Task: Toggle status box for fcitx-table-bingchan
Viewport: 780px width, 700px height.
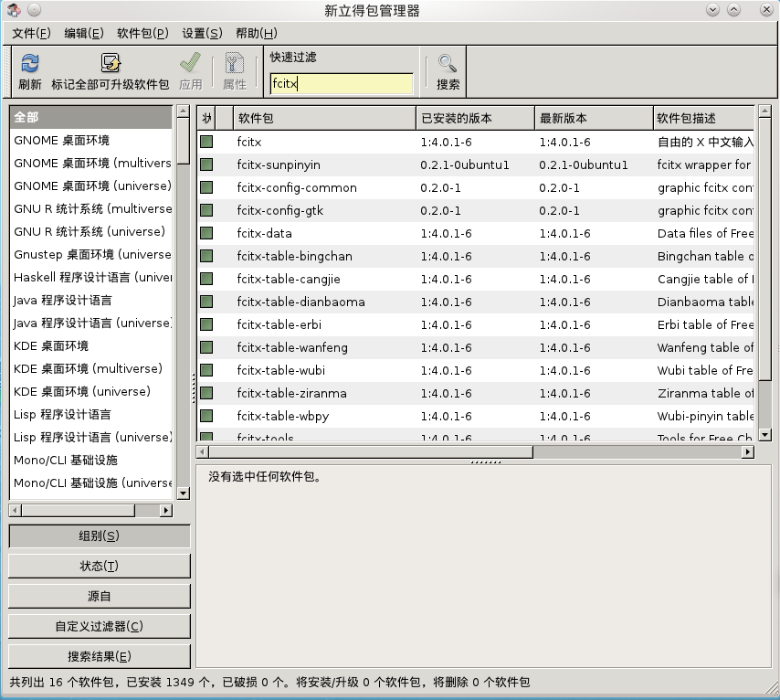Action: pos(206,257)
